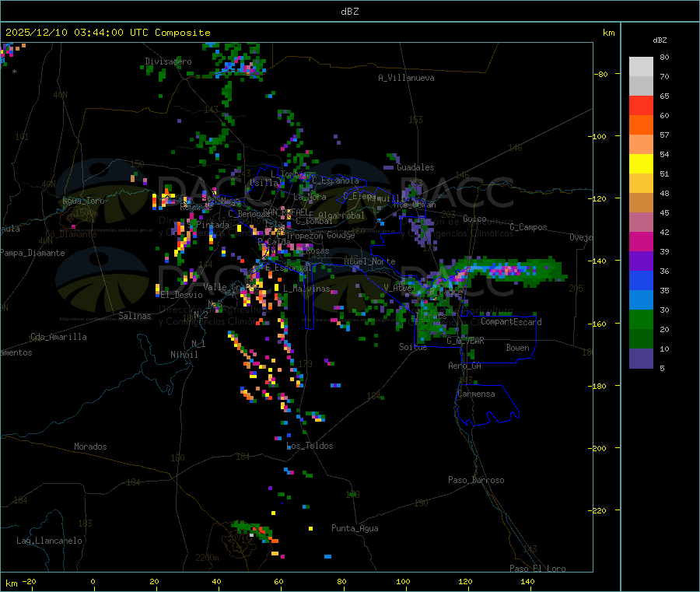Click the -20 km horizontal axis tick
The width and height of the screenshot is (700, 592).
(30, 581)
